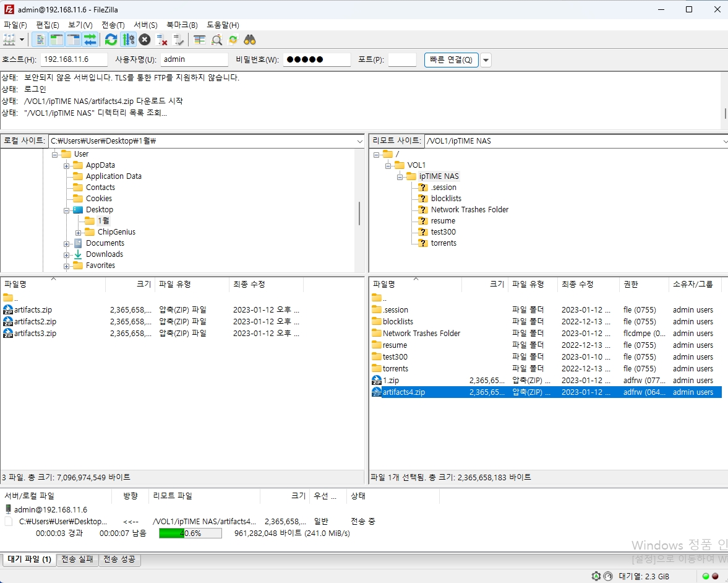Open the 북마크(B) menu

tap(182, 25)
